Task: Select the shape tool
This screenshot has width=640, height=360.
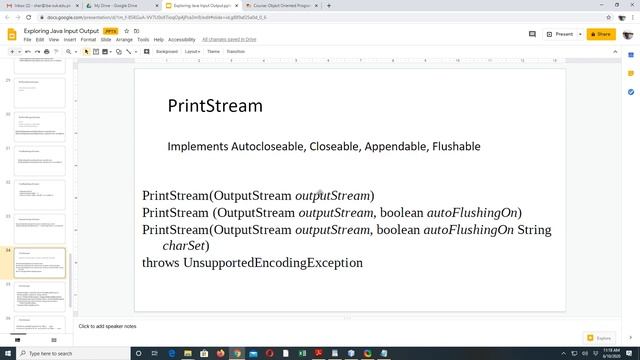Action: [119, 52]
